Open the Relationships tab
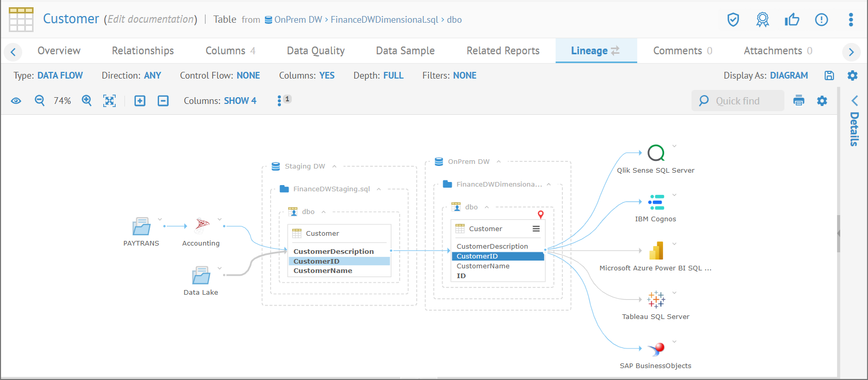 pyautogui.click(x=143, y=51)
